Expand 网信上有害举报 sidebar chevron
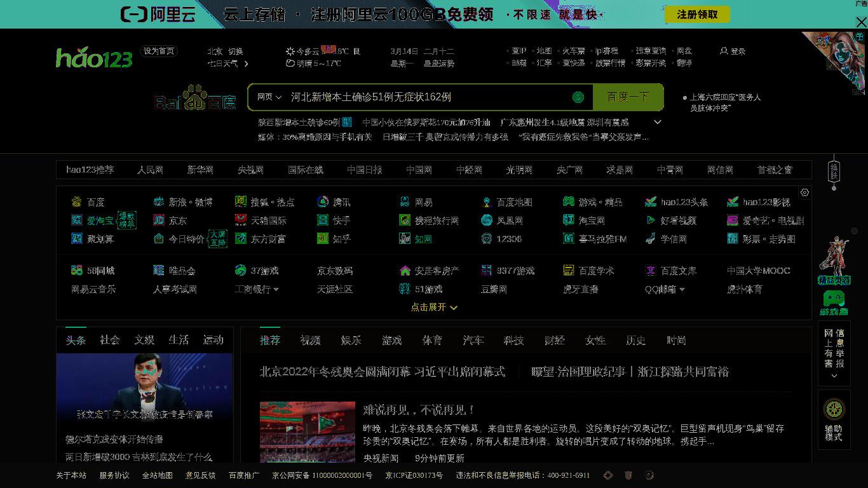868x488 pixels. tap(834, 376)
